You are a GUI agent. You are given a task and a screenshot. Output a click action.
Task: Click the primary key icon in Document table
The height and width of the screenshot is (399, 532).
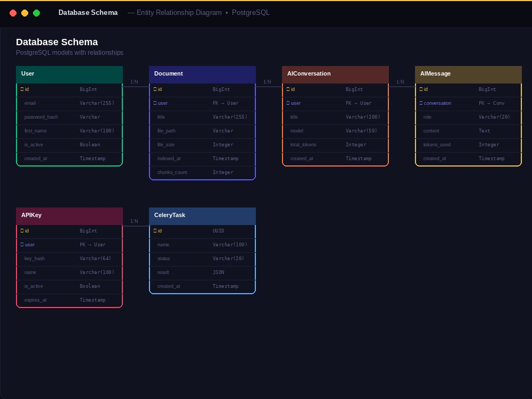[x=155, y=89]
